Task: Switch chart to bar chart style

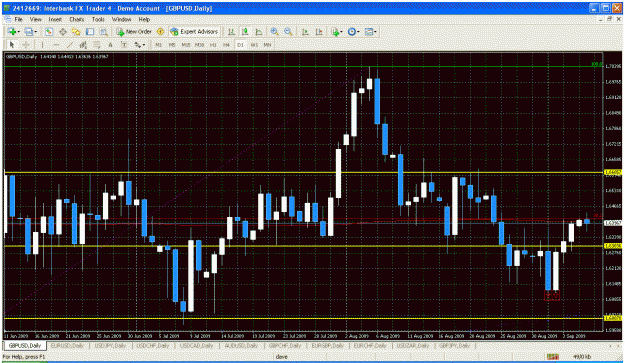Action: (231, 32)
